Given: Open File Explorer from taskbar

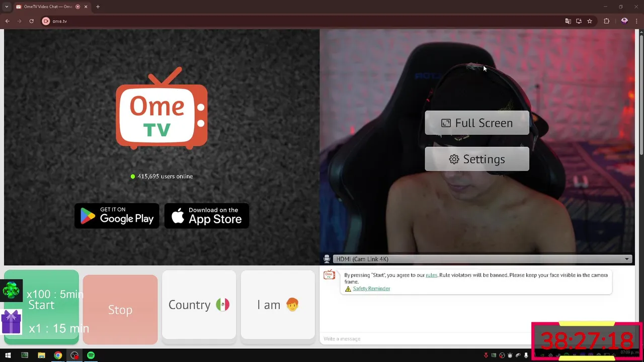Looking at the screenshot, I should pos(41,355).
